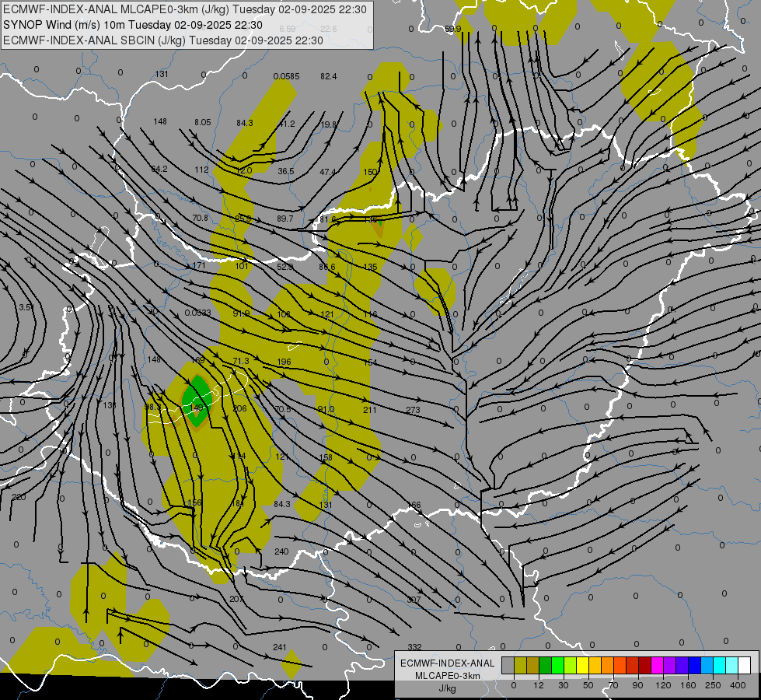Select the SYNOP Wind 10m title line

pyautogui.click(x=132, y=25)
